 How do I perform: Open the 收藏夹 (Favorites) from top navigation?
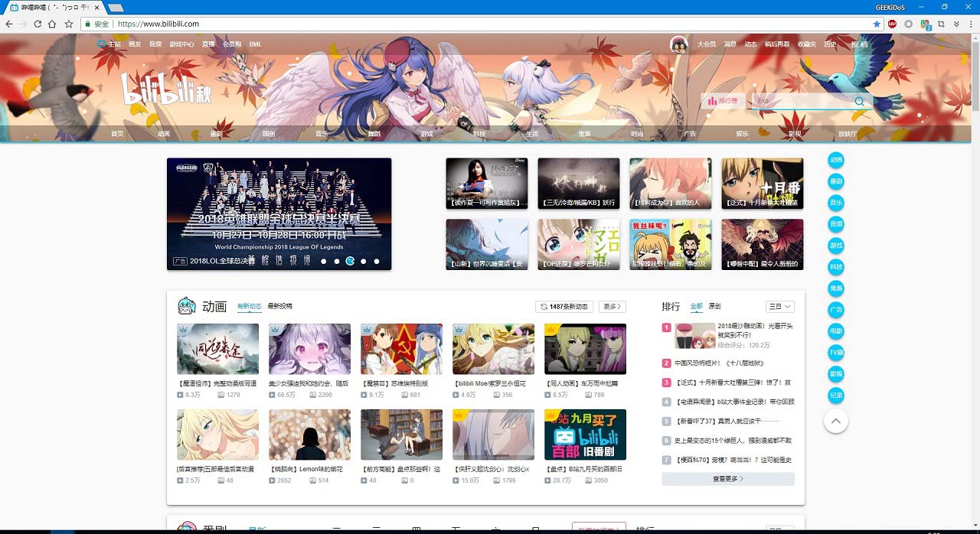(805, 44)
